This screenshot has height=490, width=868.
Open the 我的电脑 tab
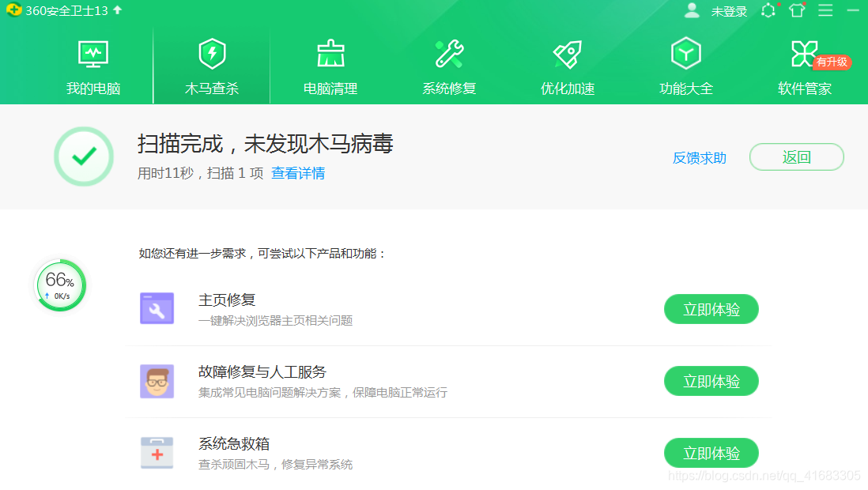click(x=93, y=68)
